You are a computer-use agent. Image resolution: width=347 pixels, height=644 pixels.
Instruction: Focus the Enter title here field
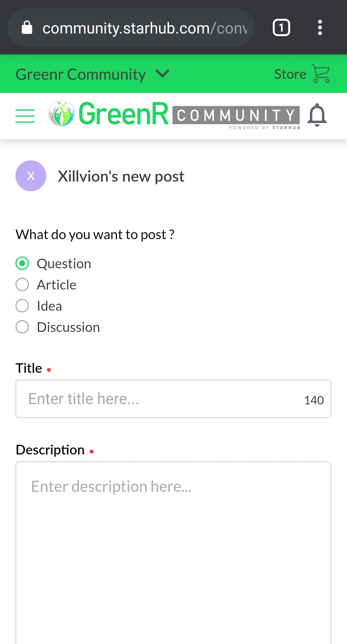[x=173, y=399]
